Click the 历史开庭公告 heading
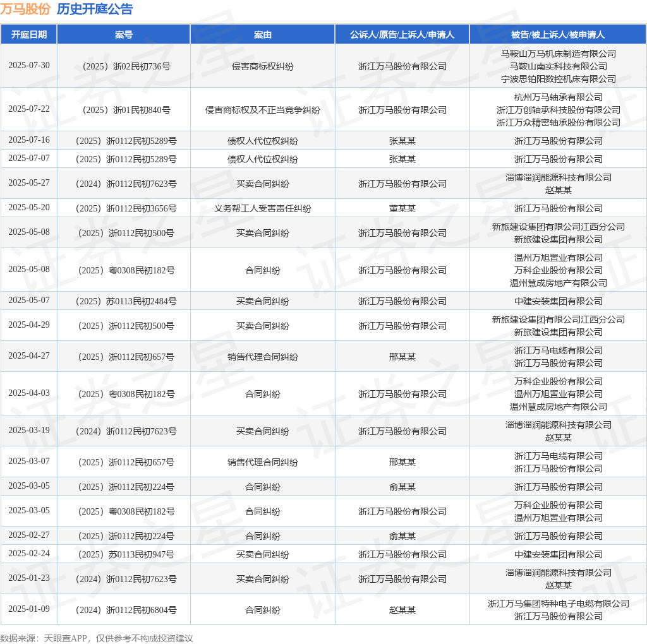 point(95,9)
